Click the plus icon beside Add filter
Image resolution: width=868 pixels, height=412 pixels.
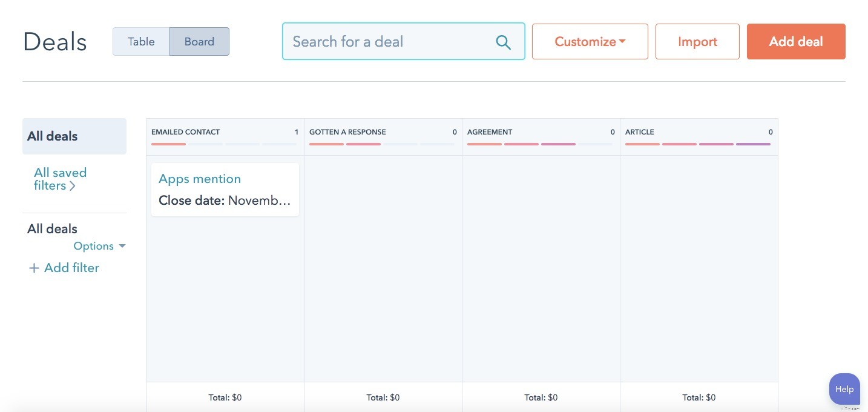[x=35, y=267]
